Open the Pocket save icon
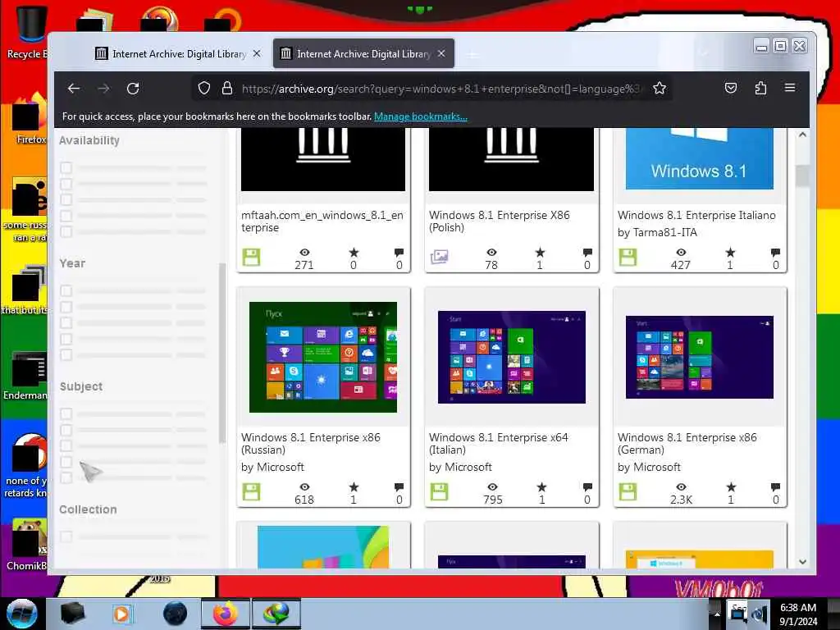The image size is (840, 630). pos(731,88)
